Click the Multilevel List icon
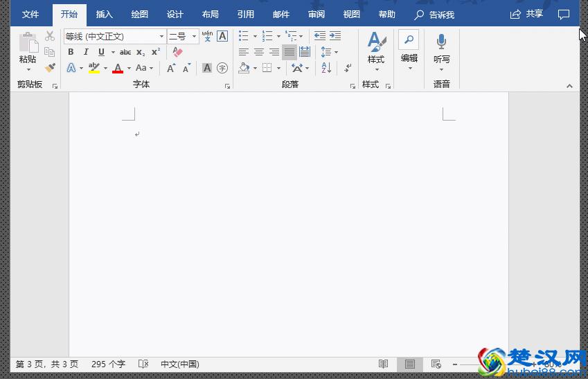Viewport: 588px width, 379px height. (291, 36)
